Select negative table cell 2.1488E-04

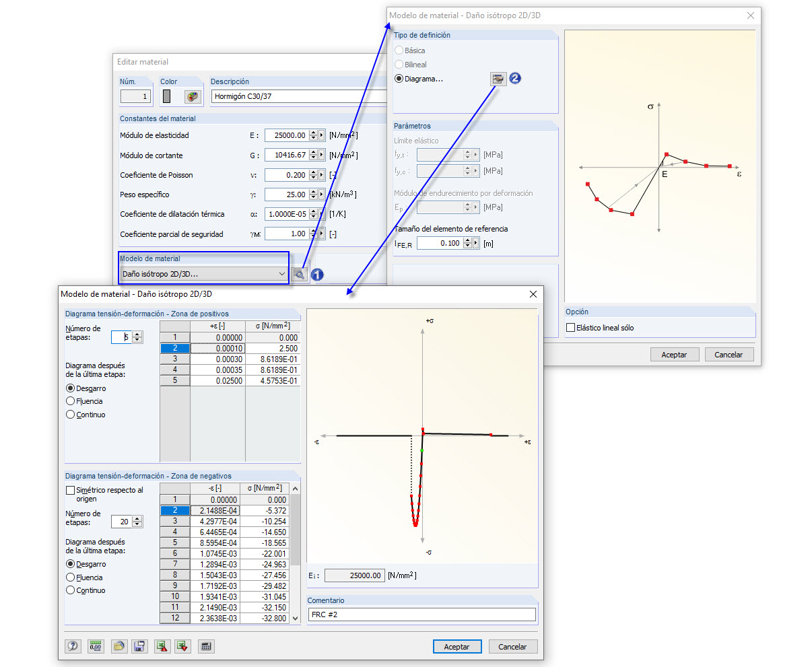(215, 511)
